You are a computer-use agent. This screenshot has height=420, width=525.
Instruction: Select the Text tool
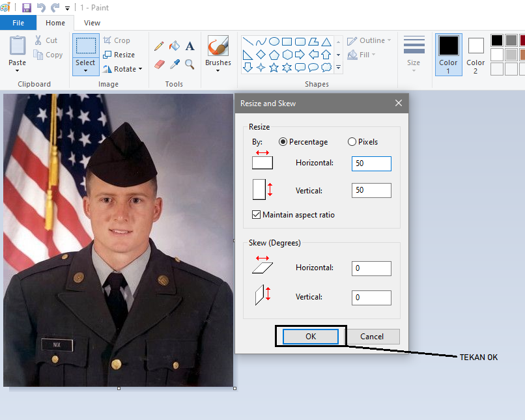[190, 46]
